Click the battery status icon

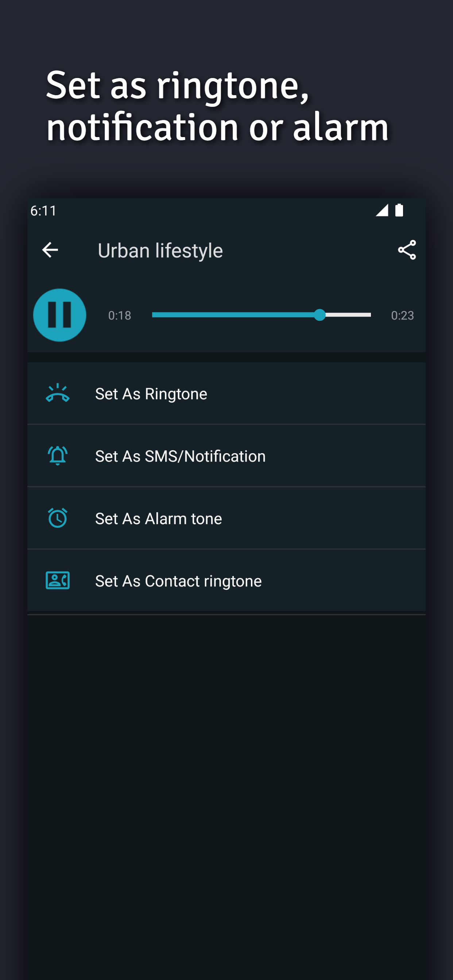coord(399,210)
